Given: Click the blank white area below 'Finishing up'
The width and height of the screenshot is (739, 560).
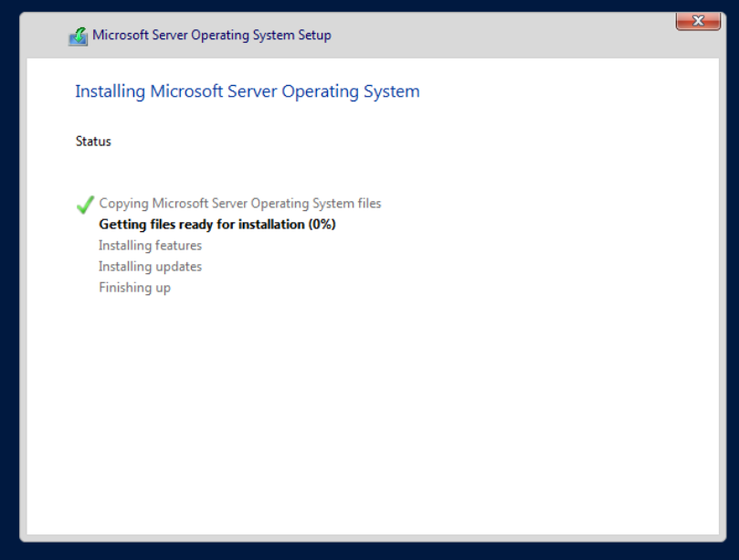Looking at the screenshot, I should (x=365, y=411).
